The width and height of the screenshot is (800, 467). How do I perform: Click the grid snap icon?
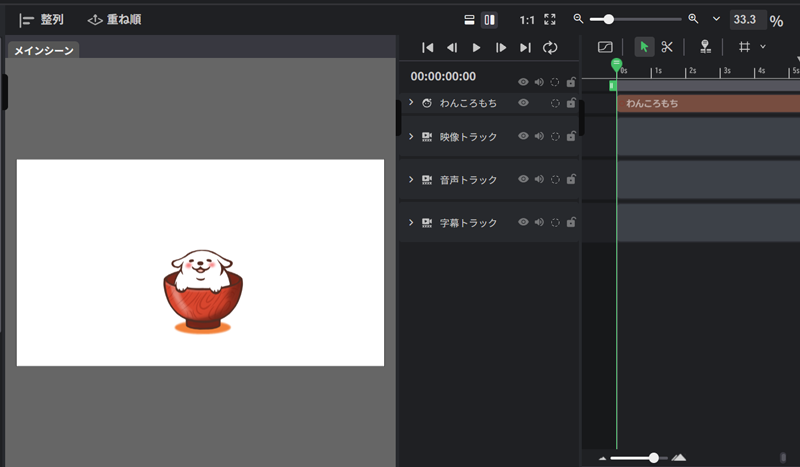point(744,47)
